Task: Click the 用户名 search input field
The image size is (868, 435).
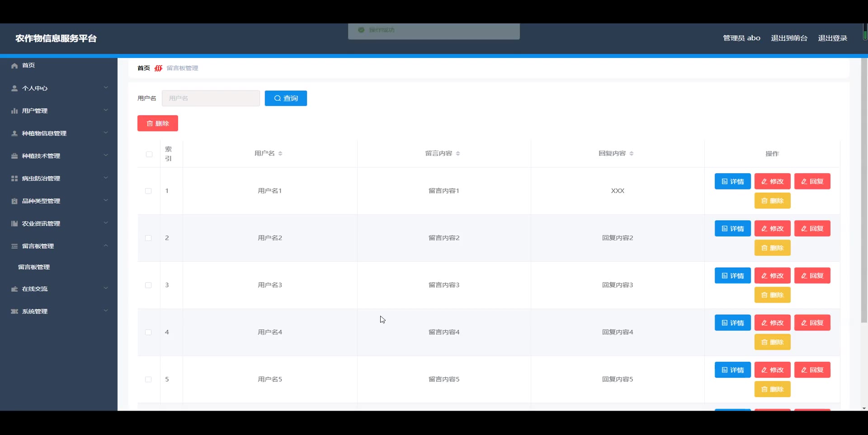Action: (x=211, y=98)
